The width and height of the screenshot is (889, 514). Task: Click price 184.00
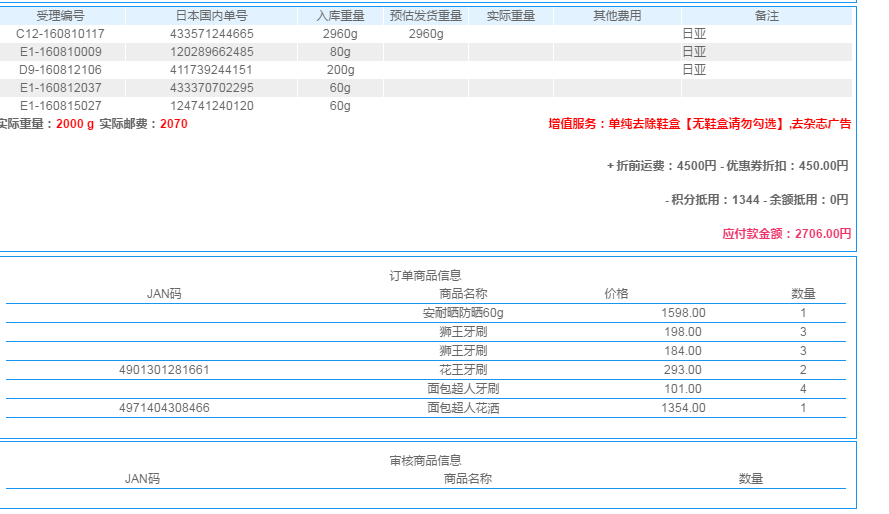point(683,351)
